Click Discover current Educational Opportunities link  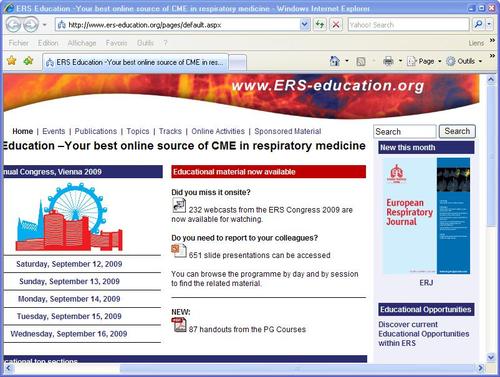point(424,334)
